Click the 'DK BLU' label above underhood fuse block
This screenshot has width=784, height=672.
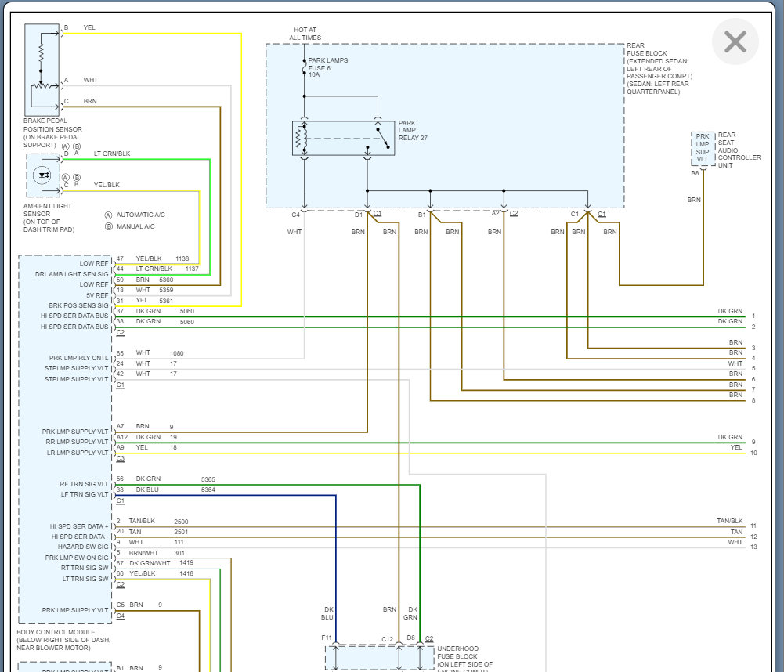327,613
